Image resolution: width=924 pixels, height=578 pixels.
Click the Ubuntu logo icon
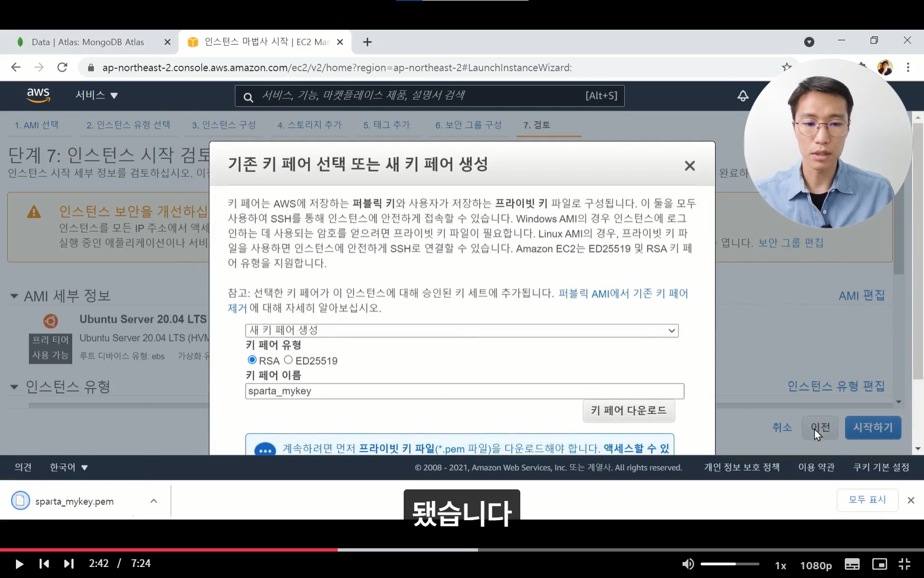51,321
